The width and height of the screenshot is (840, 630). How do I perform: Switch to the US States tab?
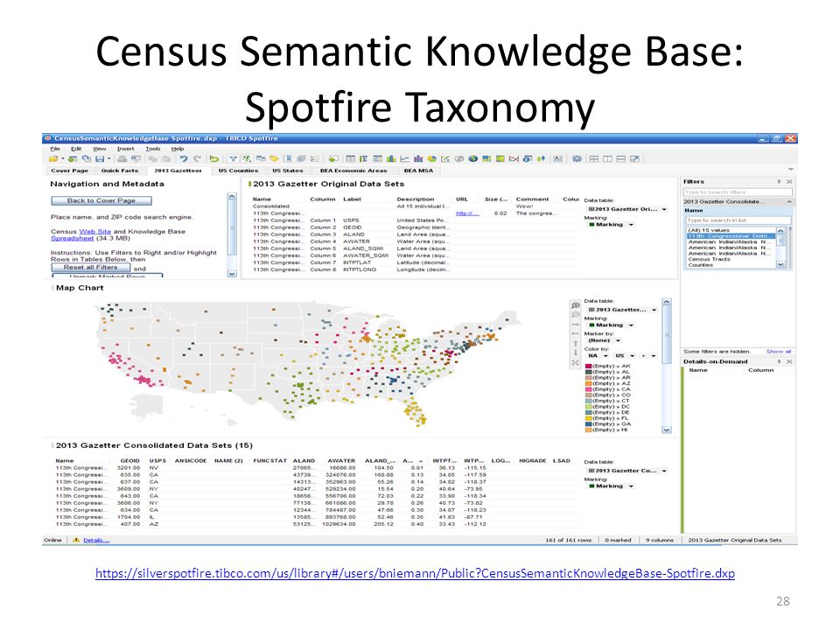click(288, 171)
